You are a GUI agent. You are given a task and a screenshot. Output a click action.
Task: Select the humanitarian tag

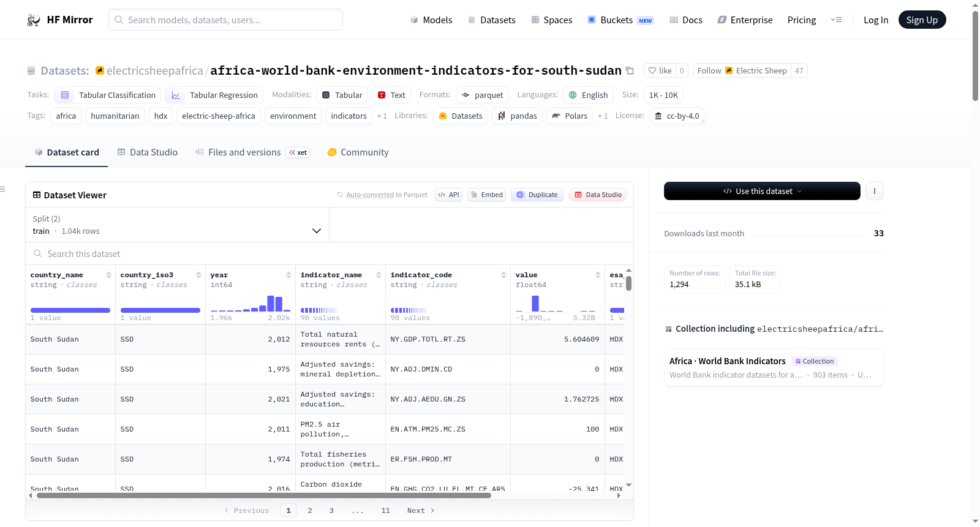click(115, 116)
